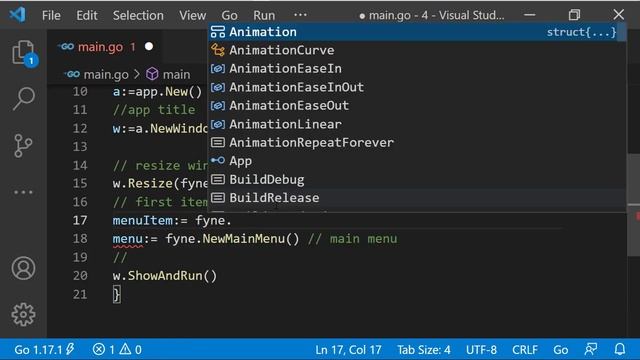Click ShowAndRun on line 20
The width and height of the screenshot is (640, 360).
[x=165, y=276]
